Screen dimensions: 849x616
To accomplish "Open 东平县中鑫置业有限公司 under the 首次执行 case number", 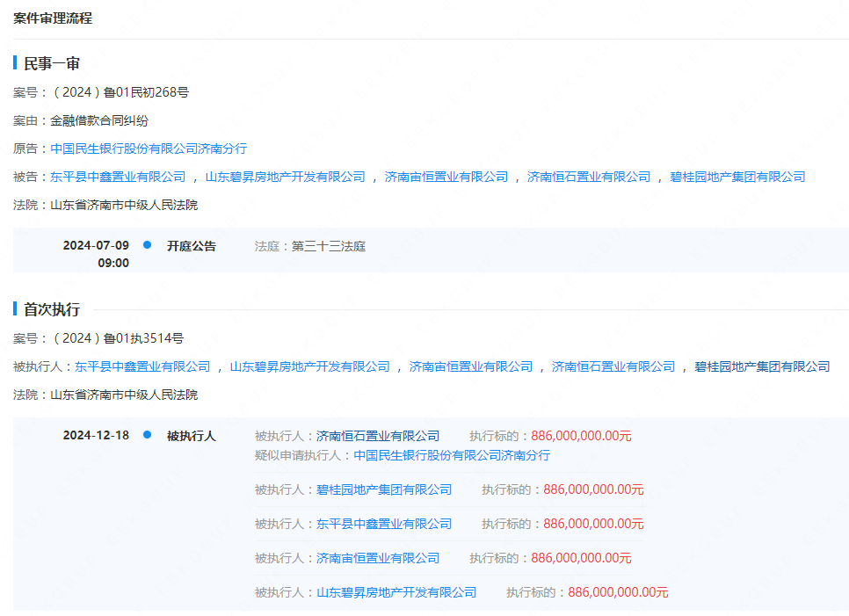I will pos(142,366).
